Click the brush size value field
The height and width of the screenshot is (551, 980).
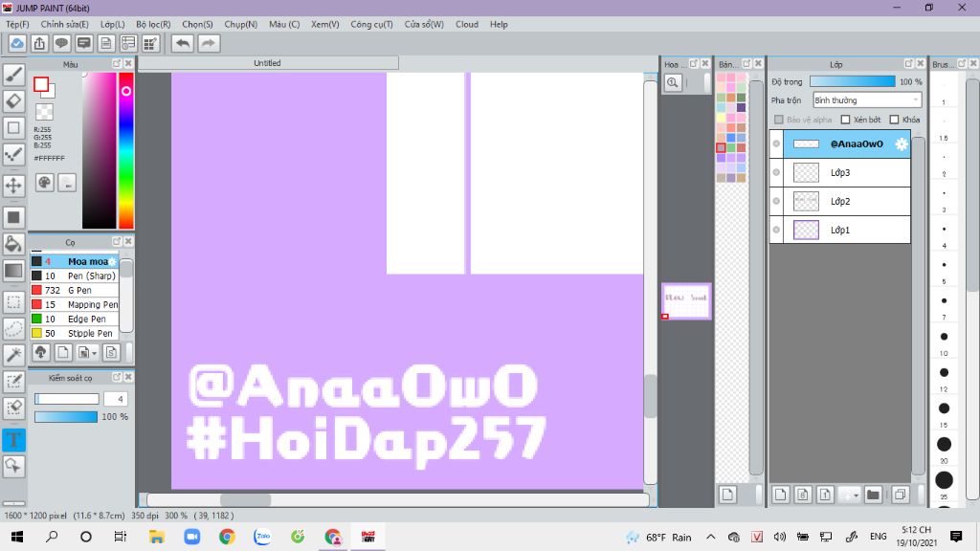[116, 399]
